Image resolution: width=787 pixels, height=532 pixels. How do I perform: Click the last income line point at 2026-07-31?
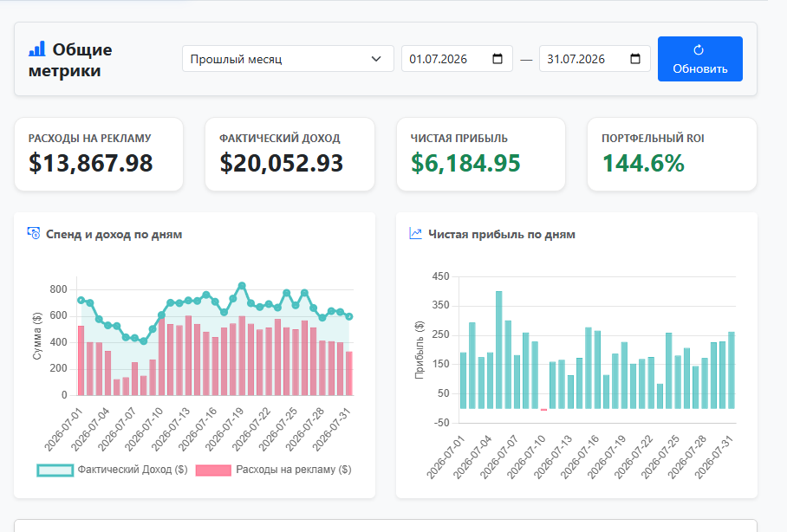point(349,317)
